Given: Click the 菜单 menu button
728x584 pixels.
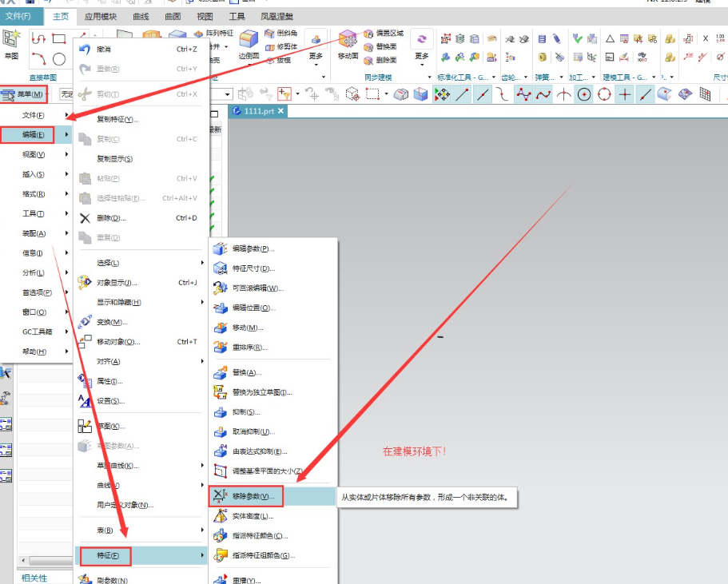Looking at the screenshot, I should coord(24,95).
